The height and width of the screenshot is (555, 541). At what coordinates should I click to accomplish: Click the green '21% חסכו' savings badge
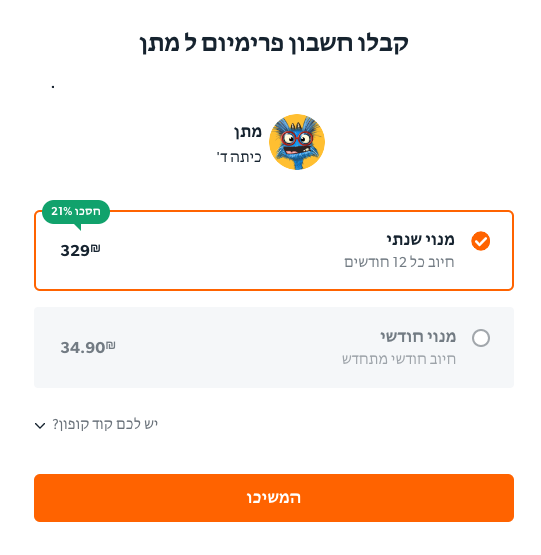pos(76,212)
